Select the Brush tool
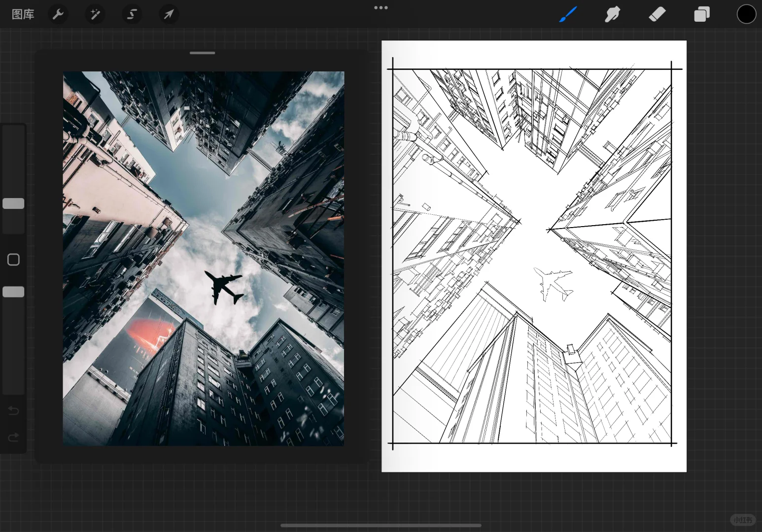This screenshot has height=532, width=762. pos(568,14)
